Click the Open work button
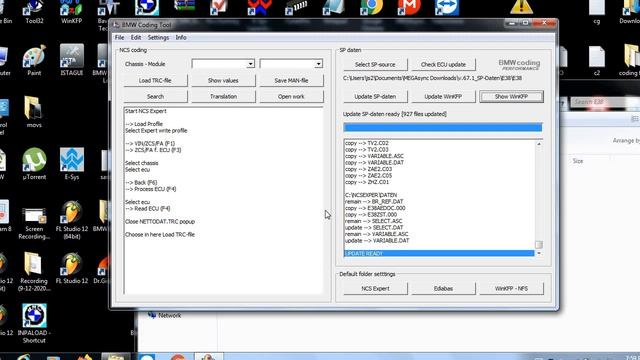This screenshot has width=640, height=360. [x=291, y=97]
